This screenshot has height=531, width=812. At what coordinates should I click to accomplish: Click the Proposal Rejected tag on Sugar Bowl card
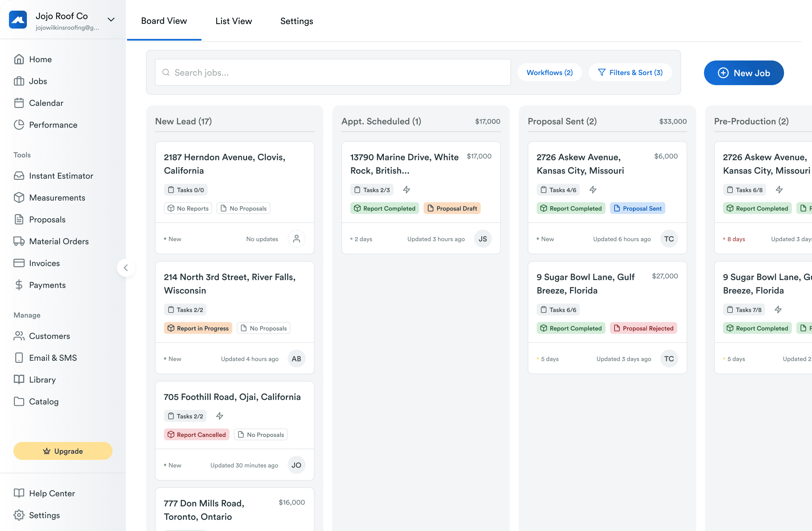pos(643,328)
